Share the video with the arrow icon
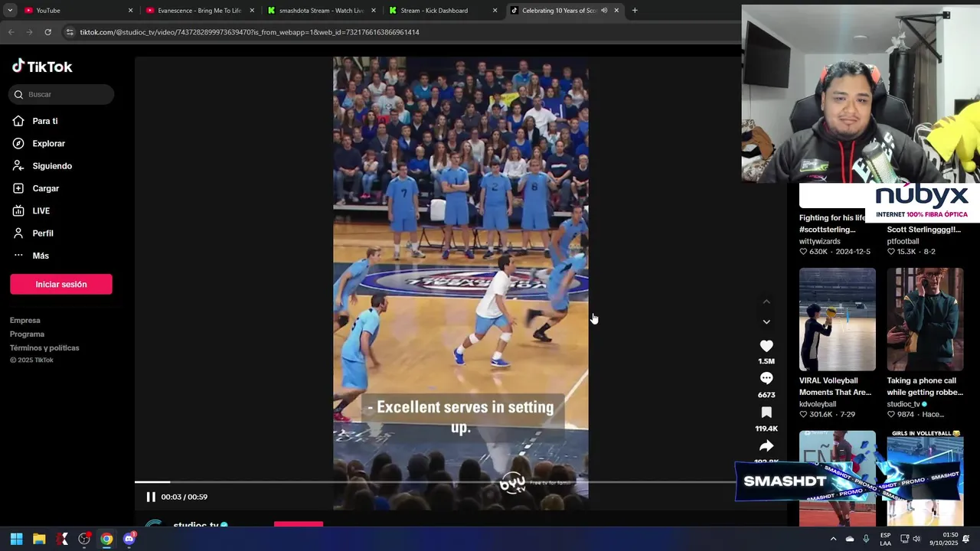The width and height of the screenshot is (980, 551). tap(766, 446)
